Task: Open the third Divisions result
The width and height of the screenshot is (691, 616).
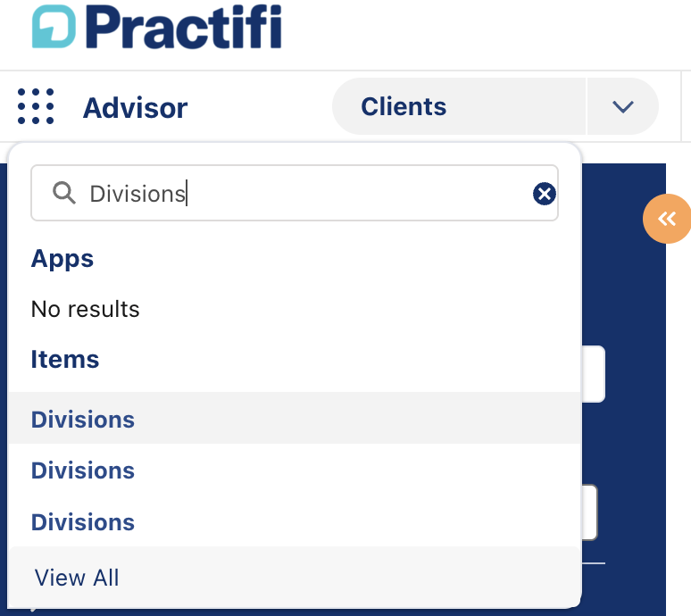Action: click(83, 522)
